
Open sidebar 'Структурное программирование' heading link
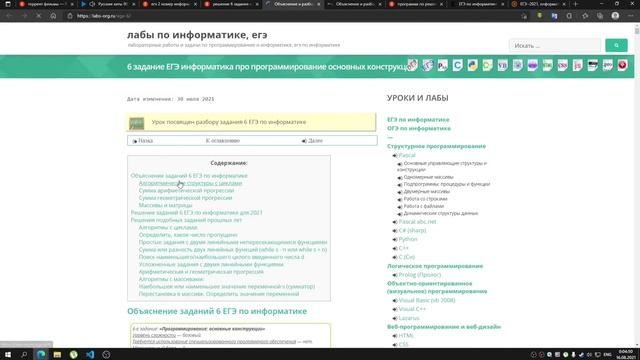tap(436, 146)
